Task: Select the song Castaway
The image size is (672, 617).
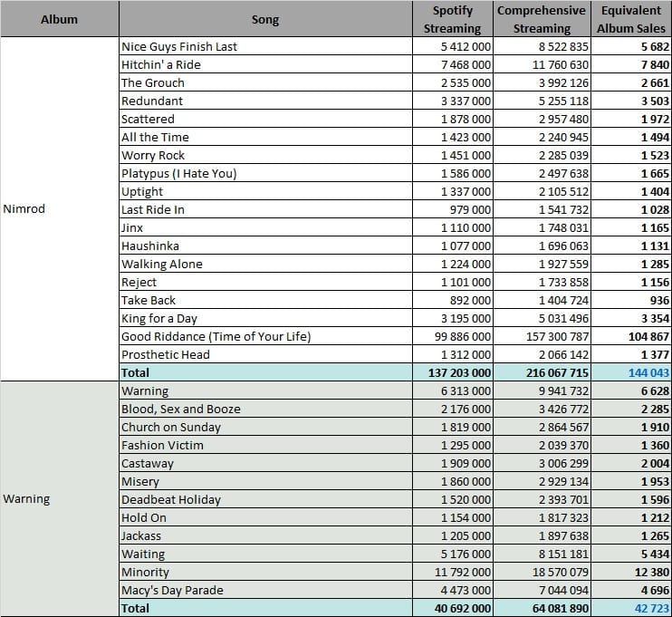Action: [265, 463]
